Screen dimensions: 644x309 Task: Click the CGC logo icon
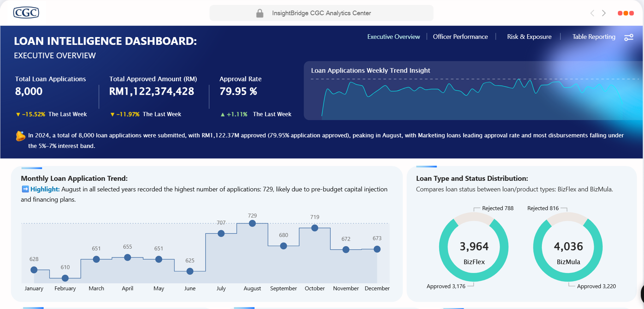click(x=26, y=13)
